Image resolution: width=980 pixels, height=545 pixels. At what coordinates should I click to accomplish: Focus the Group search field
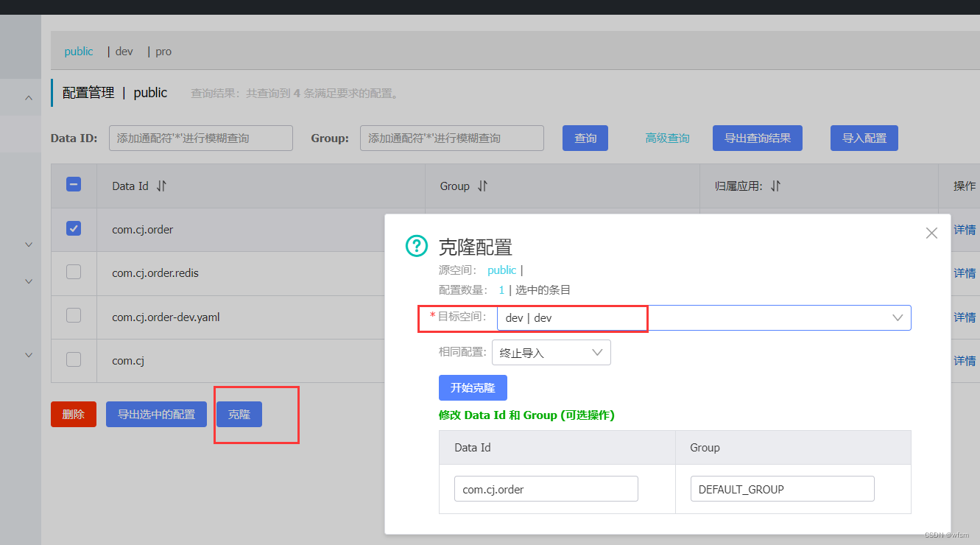(452, 138)
